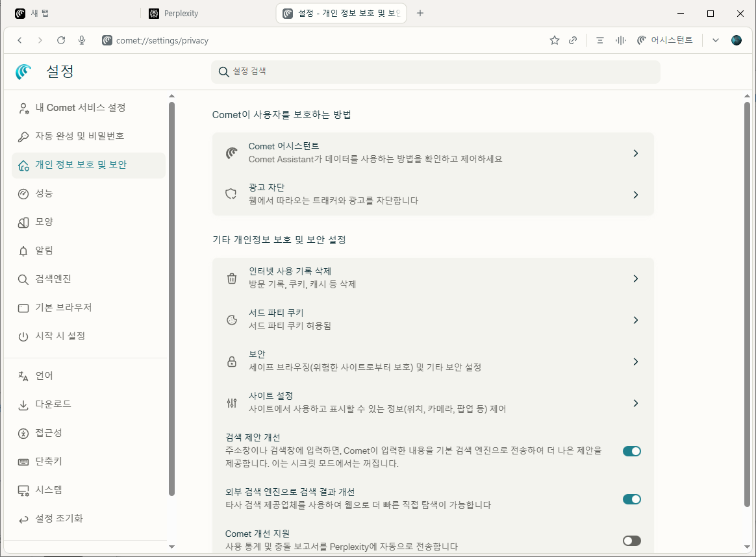Disable the 검색 제안 개선 toggle

point(631,451)
